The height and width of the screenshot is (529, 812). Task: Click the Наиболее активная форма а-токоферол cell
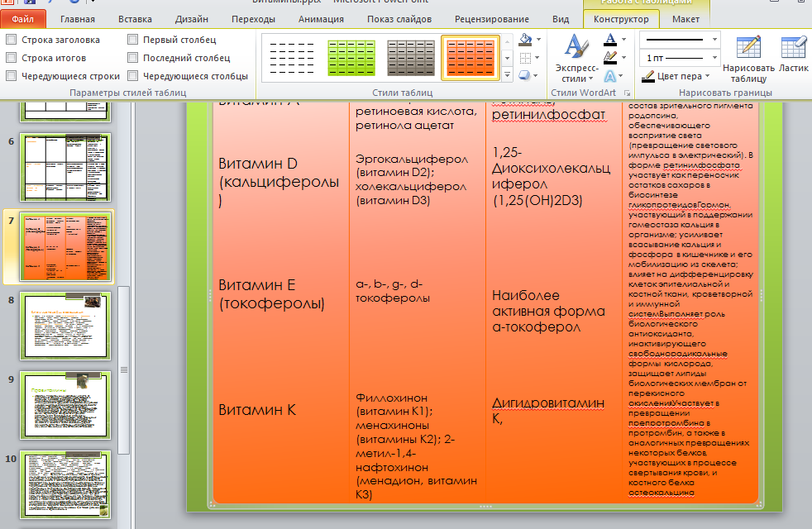pos(548,311)
